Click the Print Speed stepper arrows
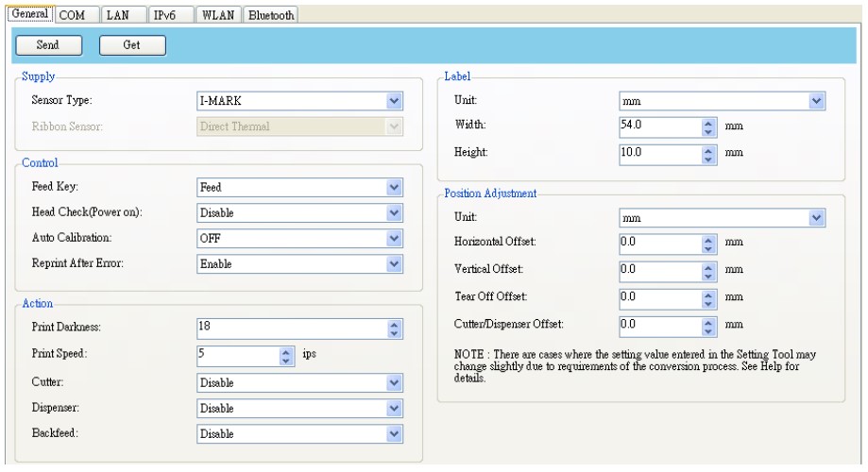 [288, 355]
